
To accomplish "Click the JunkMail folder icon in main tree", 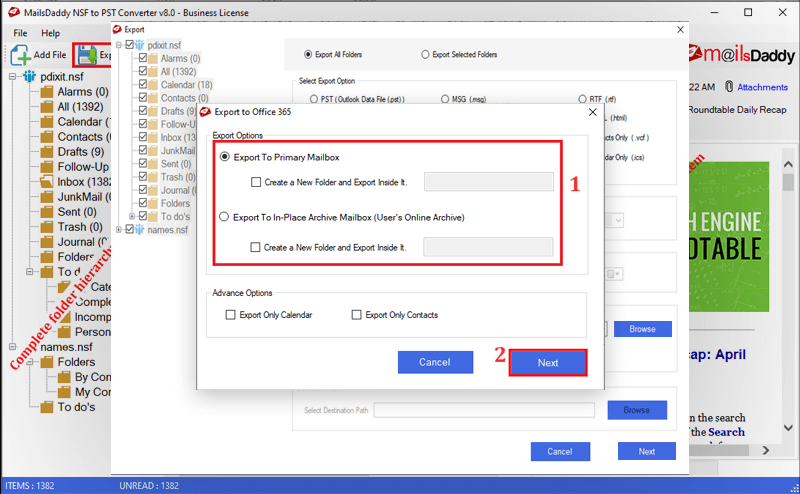I will click(47, 197).
